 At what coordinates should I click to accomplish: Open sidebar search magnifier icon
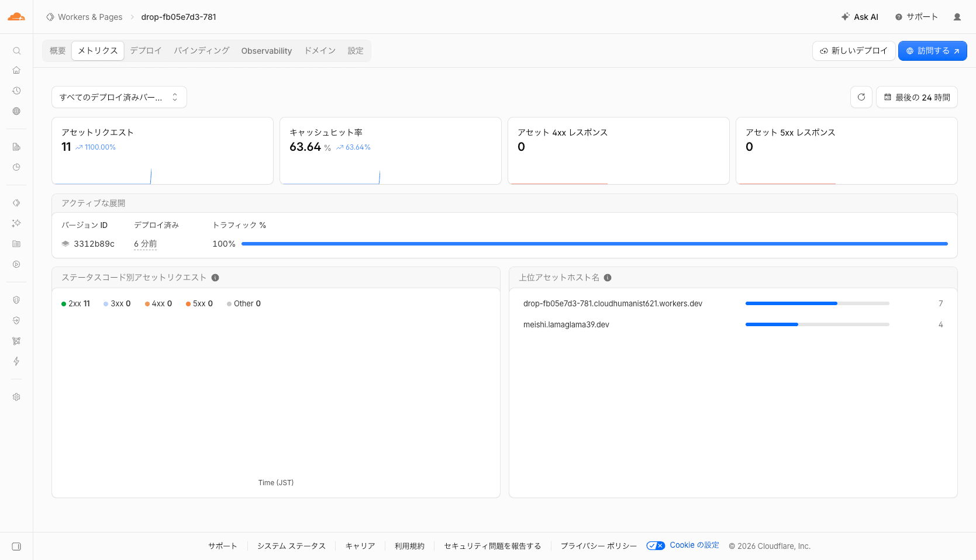[16, 51]
